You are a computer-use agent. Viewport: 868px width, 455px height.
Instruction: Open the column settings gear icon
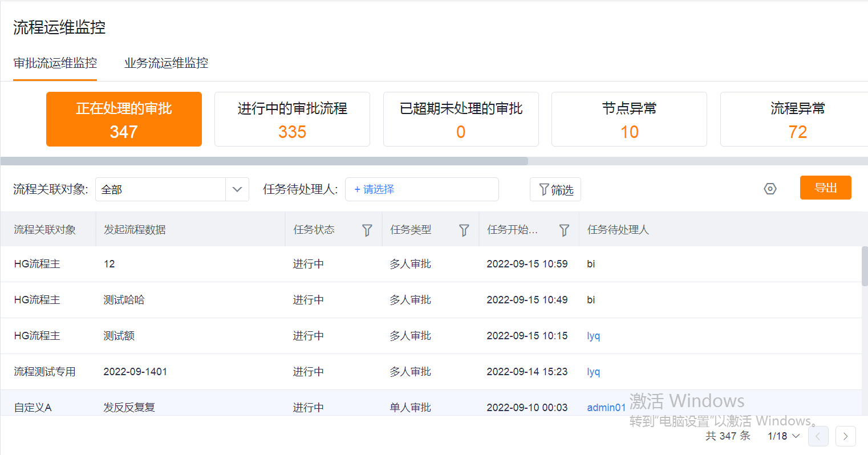(x=770, y=189)
